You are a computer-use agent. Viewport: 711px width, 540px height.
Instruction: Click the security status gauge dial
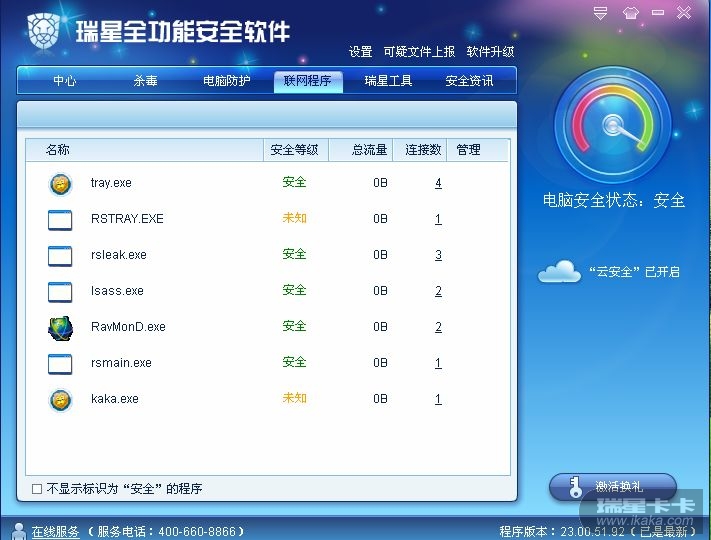coord(613,125)
